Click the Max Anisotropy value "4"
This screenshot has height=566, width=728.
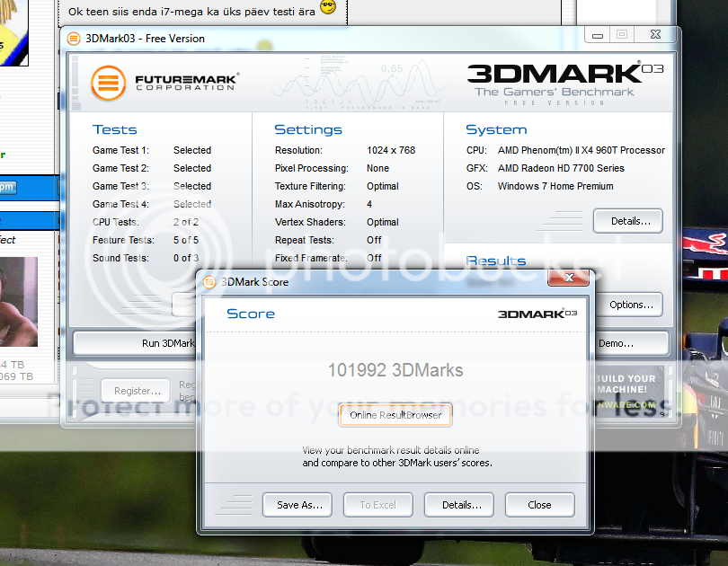[x=369, y=204]
